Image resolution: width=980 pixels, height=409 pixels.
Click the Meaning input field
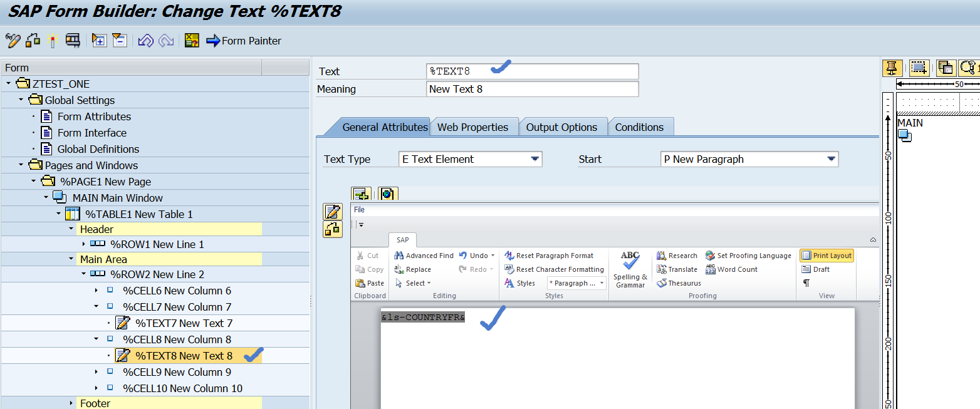click(x=532, y=89)
